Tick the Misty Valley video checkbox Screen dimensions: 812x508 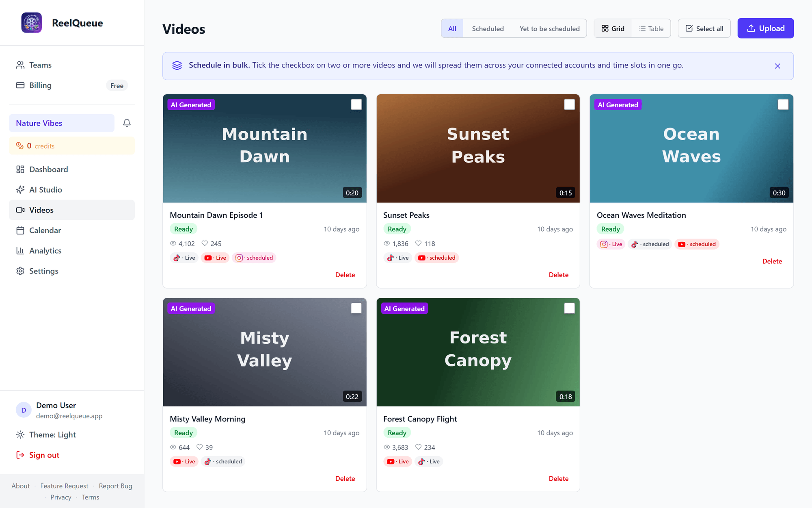click(x=356, y=308)
